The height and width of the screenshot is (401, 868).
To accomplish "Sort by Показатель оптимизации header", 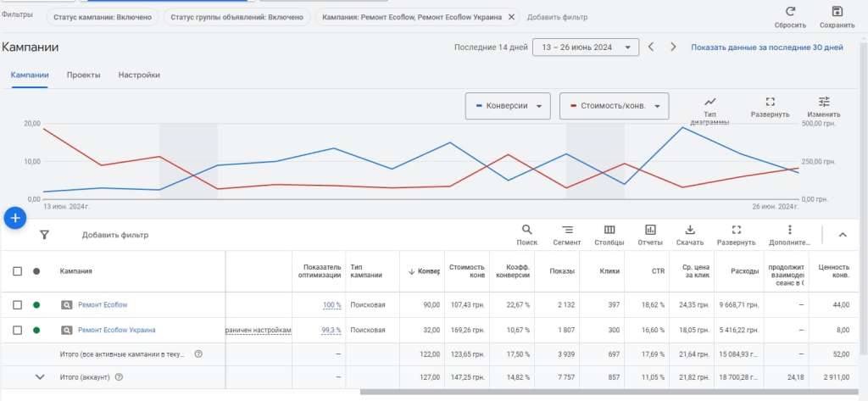I will coord(320,271).
